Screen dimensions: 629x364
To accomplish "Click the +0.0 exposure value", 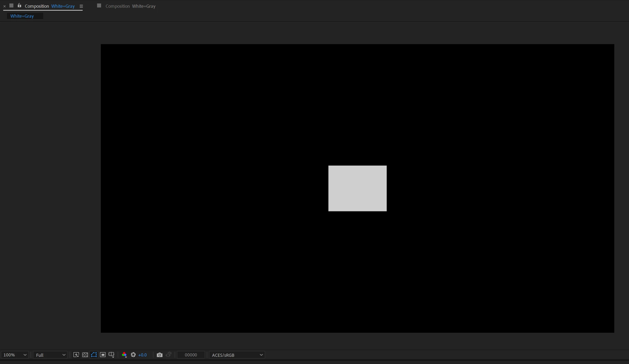I will 143,355.
